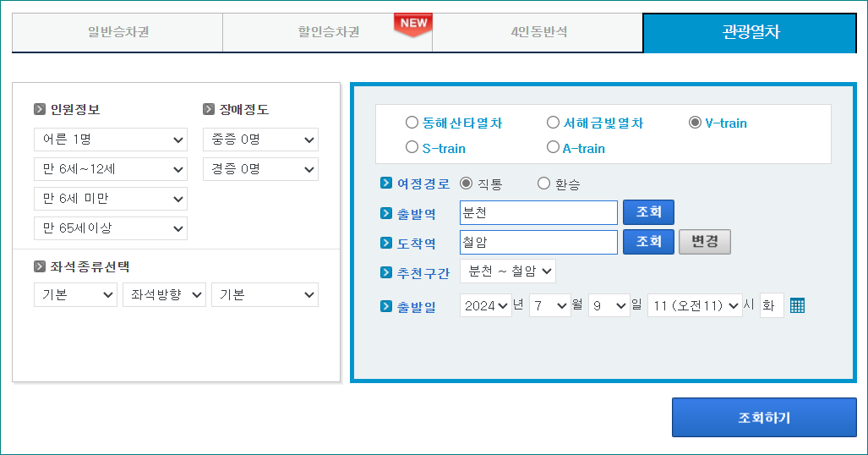Open the 좌석방향 dropdown

[x=165, y=295]
